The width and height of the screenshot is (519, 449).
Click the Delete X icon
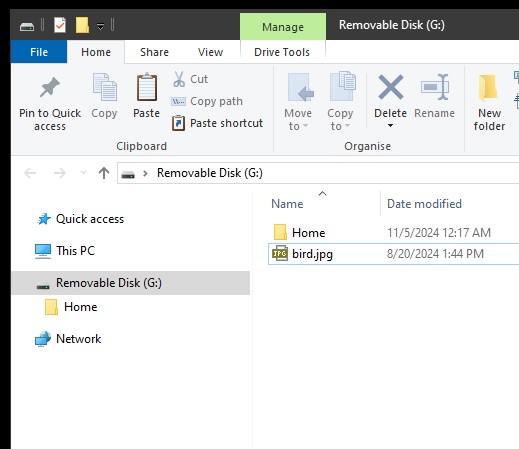click(x=391, y=87)
